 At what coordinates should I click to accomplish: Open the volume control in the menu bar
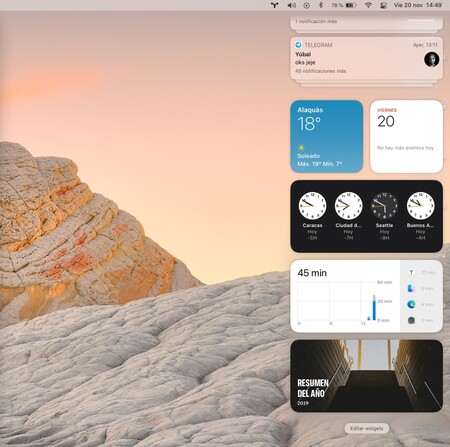292,5
